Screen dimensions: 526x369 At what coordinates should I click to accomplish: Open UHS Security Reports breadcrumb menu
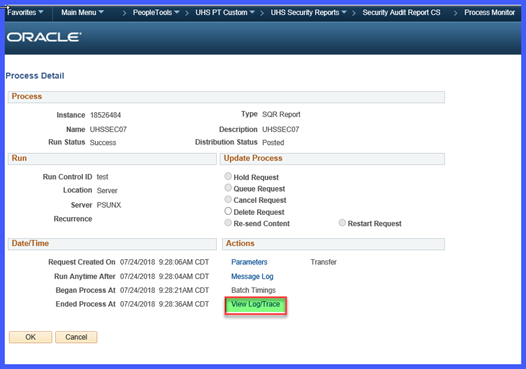pyautogui.click(x=308, y=12)
